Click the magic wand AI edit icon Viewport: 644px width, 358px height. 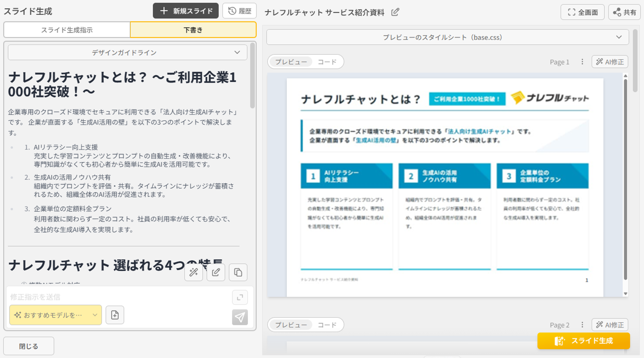(193, 272)
